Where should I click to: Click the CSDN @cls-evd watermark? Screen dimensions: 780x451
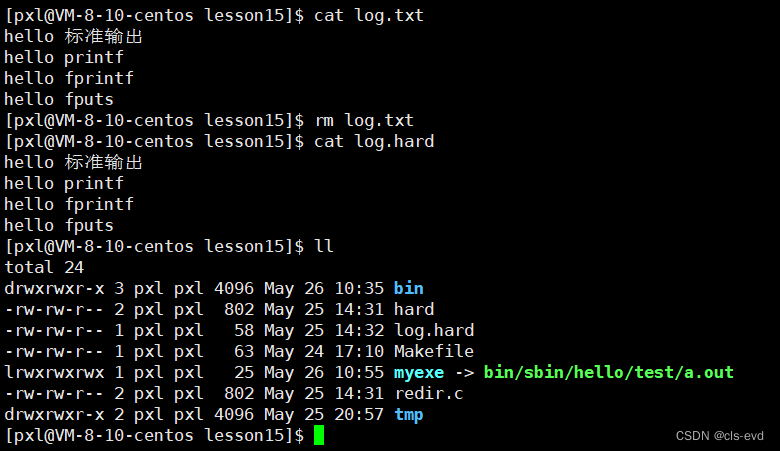(719, 436)
